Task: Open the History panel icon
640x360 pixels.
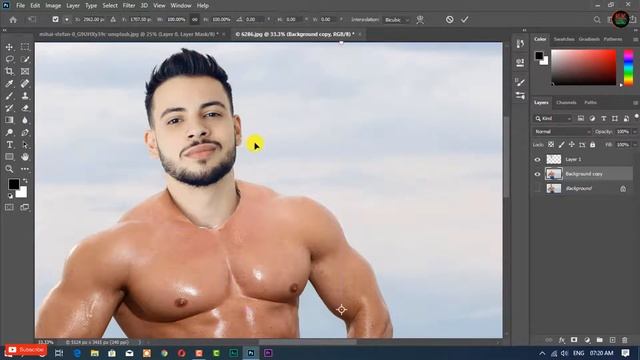Action: [x=520, y=44]
